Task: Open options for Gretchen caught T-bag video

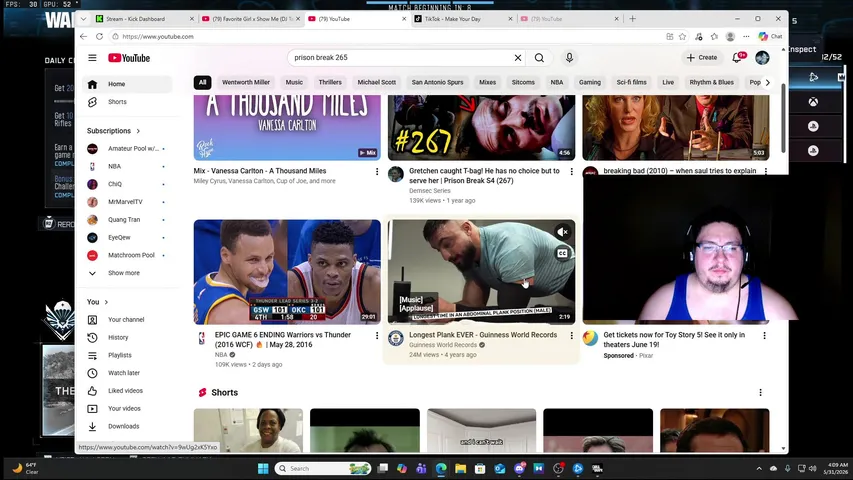Action: (571, 171)
